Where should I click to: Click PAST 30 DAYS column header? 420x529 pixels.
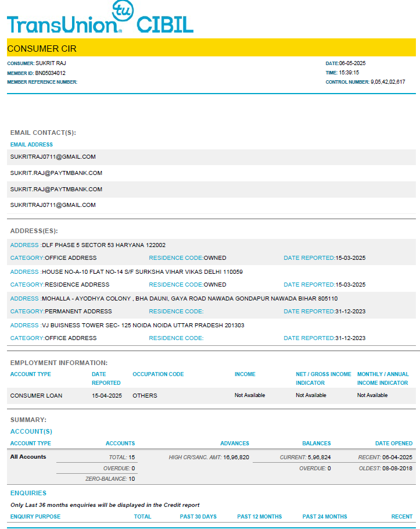click(x=198, y=517)
